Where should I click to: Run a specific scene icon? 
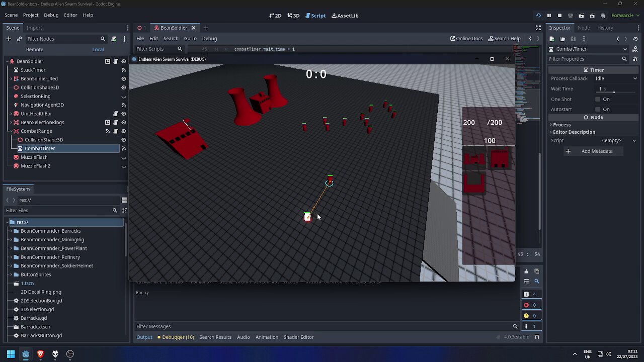pos(592,16)
